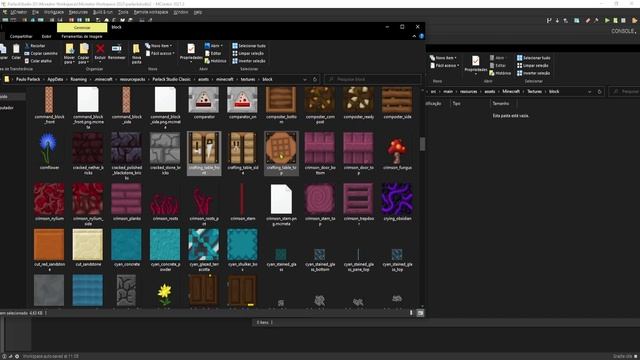Click Inverter seleção in front Explorer ribbon
Image resolution: width=640 pixels, height=360 pixels.
tap(249, 61)
